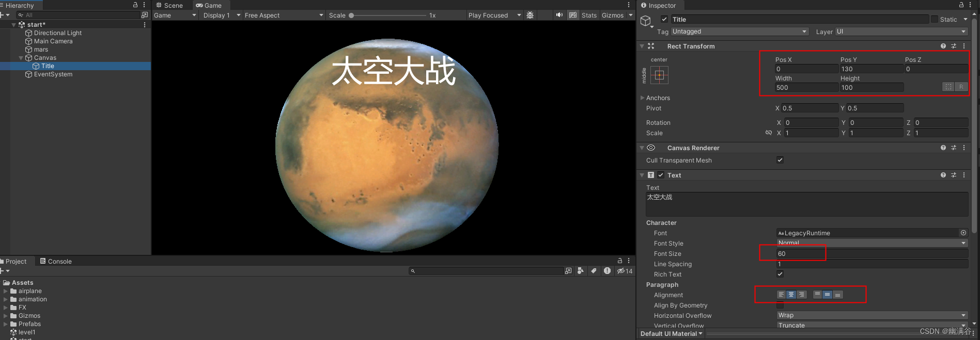
Task: Open Canvas Renderer help reference
Action: point(943,148)
